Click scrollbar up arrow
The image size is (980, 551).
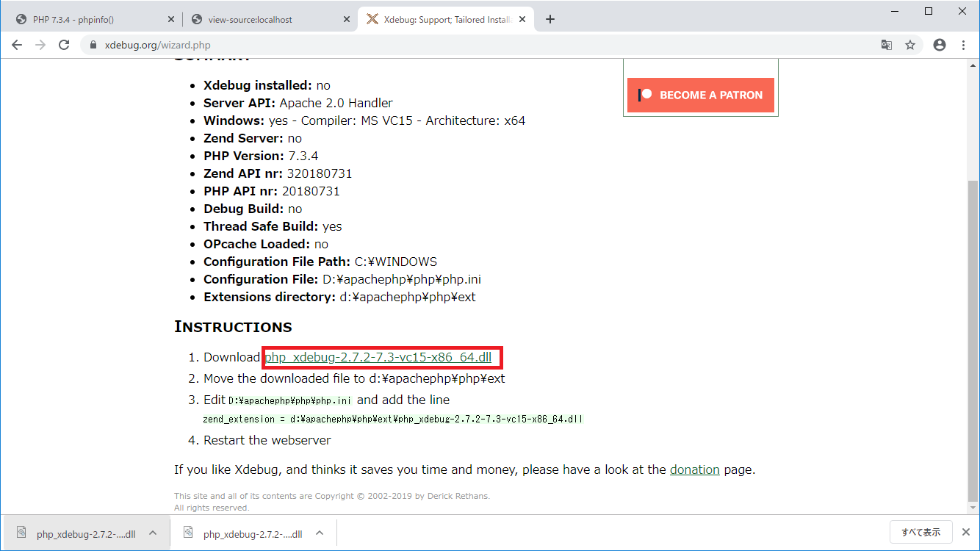(973, 65)
